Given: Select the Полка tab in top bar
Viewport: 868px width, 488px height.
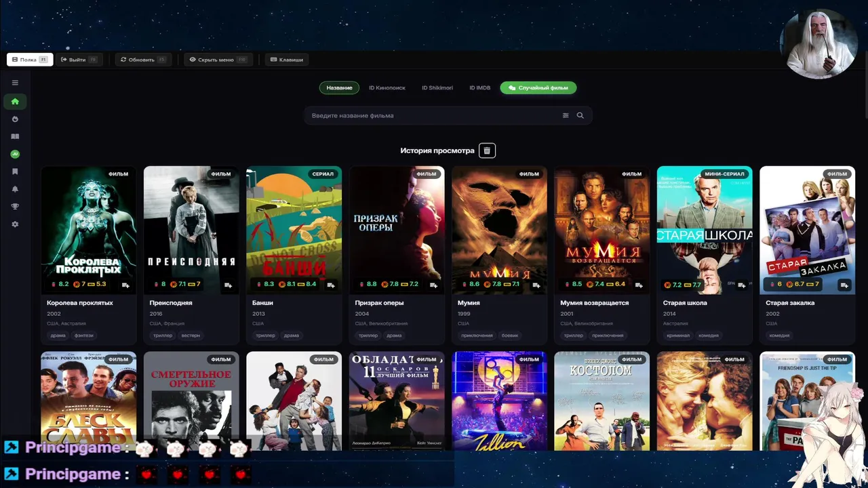Looking at the screenshot, I should pos(30,60).
